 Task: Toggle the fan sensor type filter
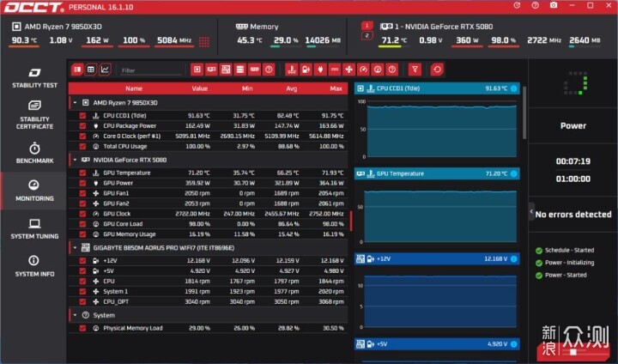pyautogui.click(x=348, y=70)
